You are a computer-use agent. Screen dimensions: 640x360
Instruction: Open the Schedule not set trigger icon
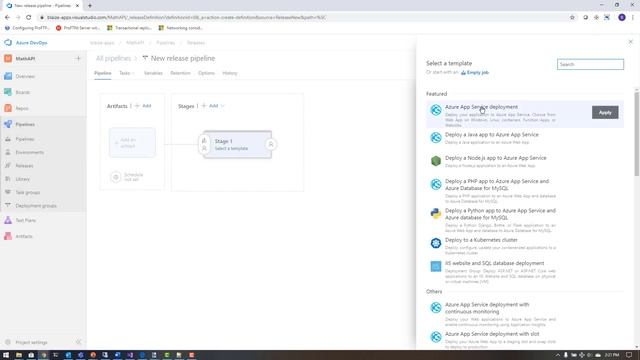[x=116, y=177]
